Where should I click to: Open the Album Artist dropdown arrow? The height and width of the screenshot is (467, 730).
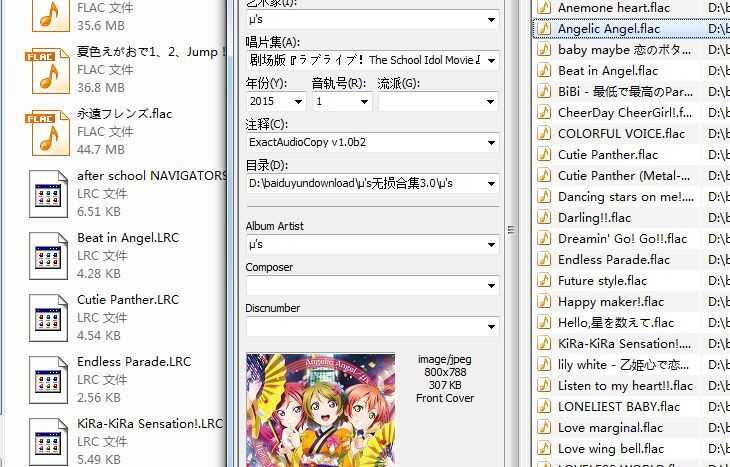pyautogui.click(x=491, y=244)
